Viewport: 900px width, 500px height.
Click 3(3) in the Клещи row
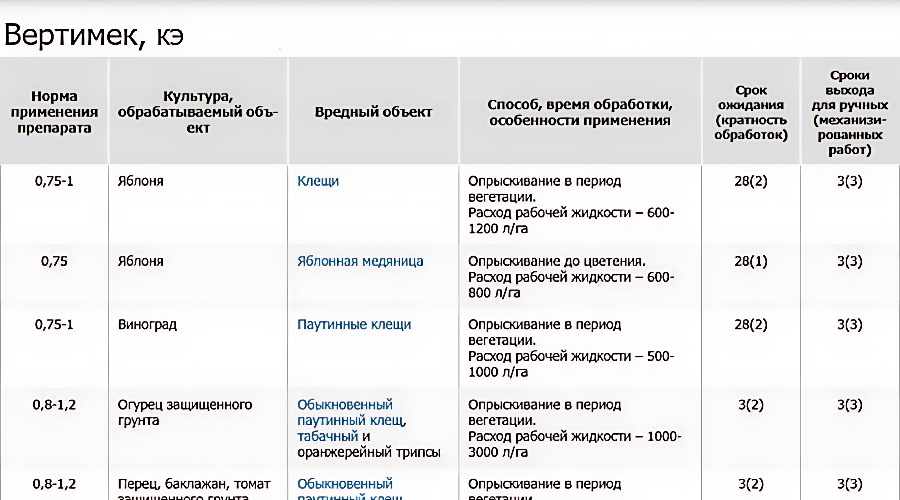pos(849,181)
